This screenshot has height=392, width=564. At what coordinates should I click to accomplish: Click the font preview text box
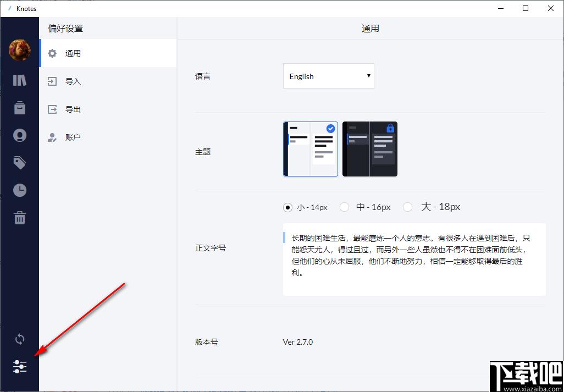(414, 259)
